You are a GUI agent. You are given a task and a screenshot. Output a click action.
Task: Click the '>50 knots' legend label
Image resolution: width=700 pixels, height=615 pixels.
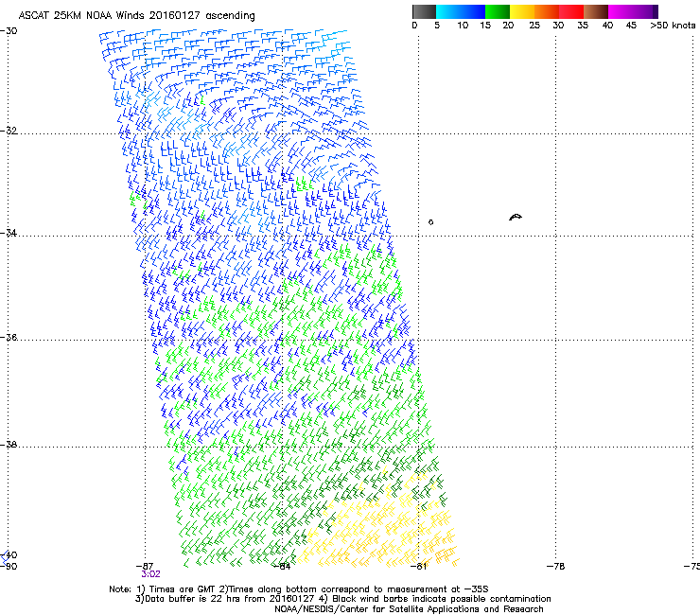pyautogui.click(x=673, y=26)
